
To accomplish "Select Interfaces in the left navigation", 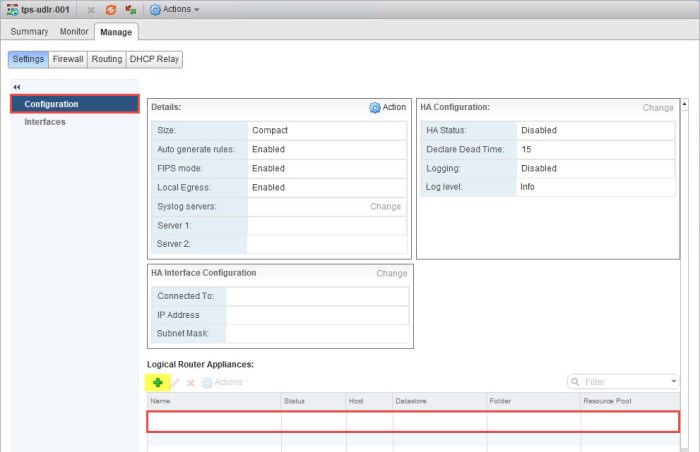I will (45, 122).
